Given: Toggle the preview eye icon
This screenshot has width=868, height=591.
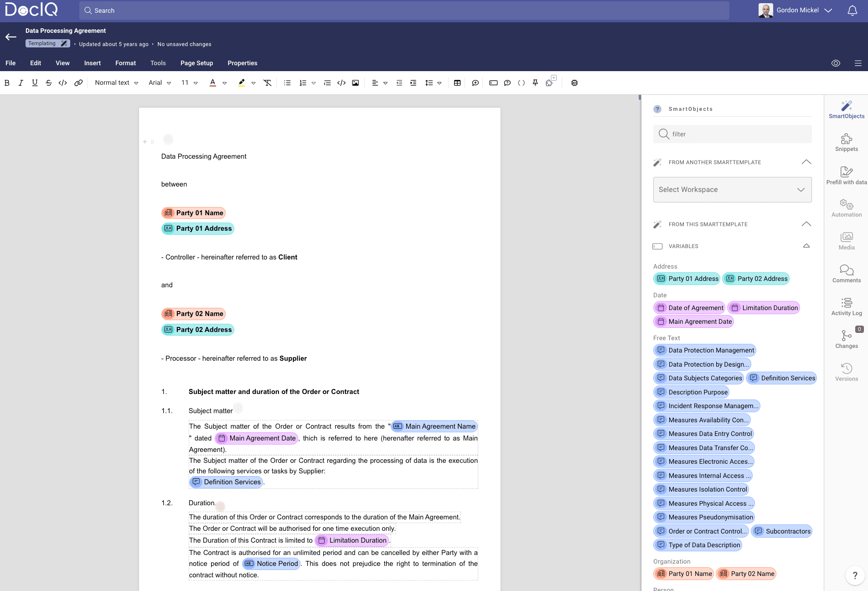Looking at the screenshot, I should (x=836, y=63).
